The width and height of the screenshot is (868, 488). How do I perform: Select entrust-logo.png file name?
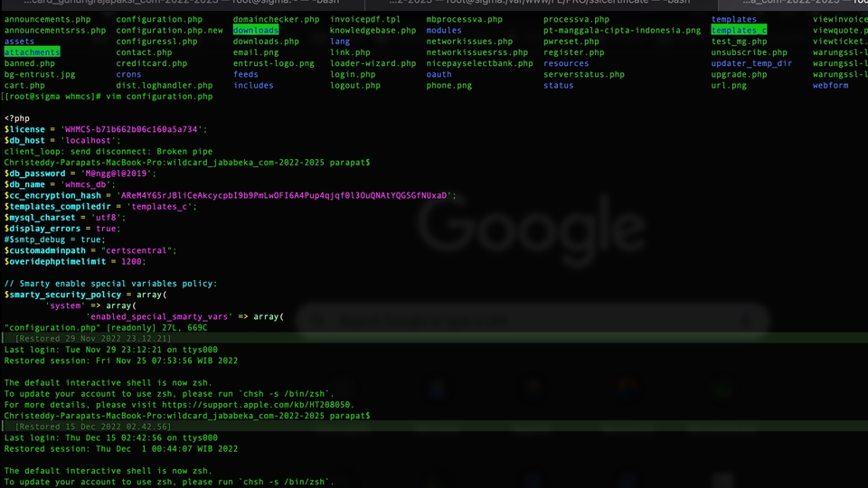(273, 63)
